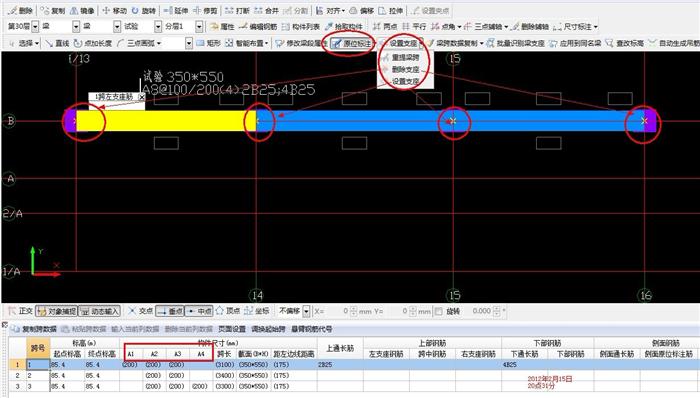Image resolution: width=700 pixels, height=398 pixels.
Task: Click 悬臂钢筋代号 button
Action: (312, 329)
